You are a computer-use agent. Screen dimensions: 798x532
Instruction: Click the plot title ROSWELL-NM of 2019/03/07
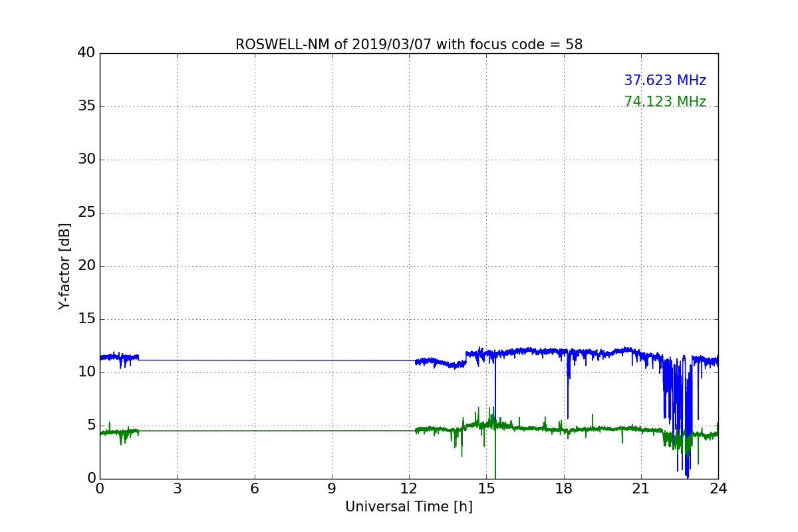click(x=409, y=45)
